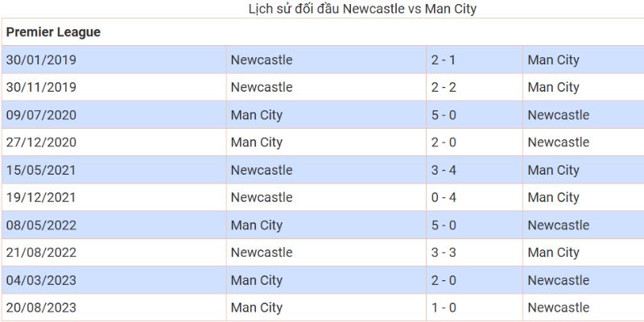Viewport: 644px width, 322px height.
Task: Click Newcastle in the 21/08/2022 row
Action: click(261, 253)
